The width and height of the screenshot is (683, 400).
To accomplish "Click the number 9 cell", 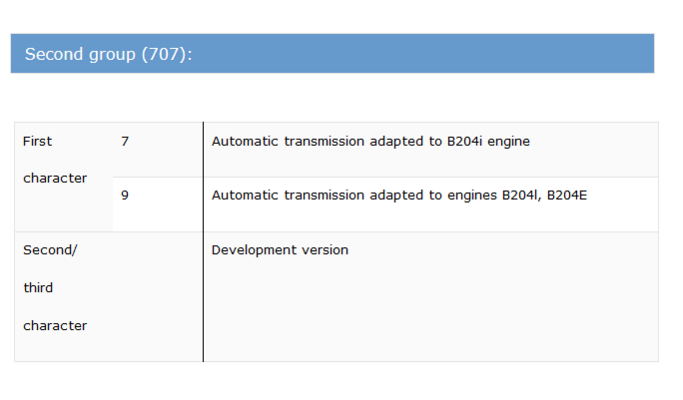I will 158,204.
